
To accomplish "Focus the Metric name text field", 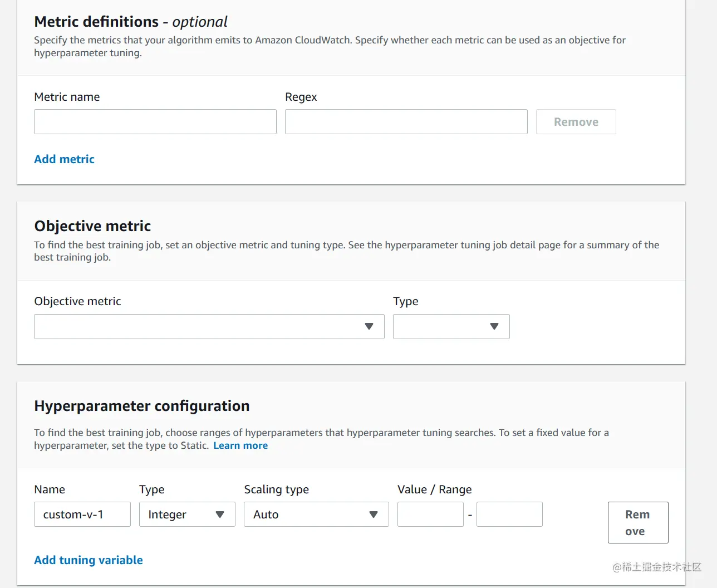I will click(x=155, y=122).
